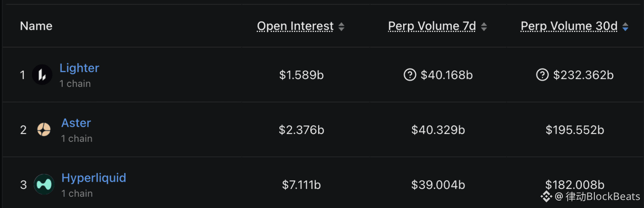Click the Aster protocol logo icon
The image size is (644, 208).
pos(44,129)
